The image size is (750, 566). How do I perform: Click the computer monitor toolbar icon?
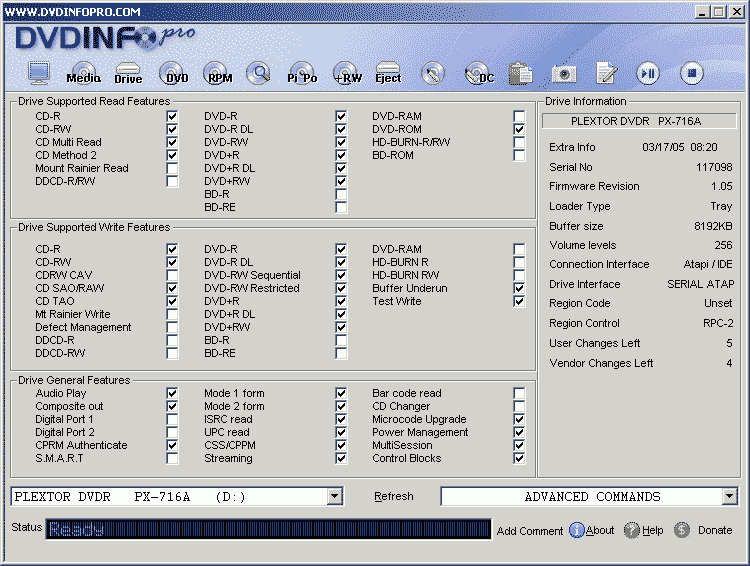[x=39, y=73]
